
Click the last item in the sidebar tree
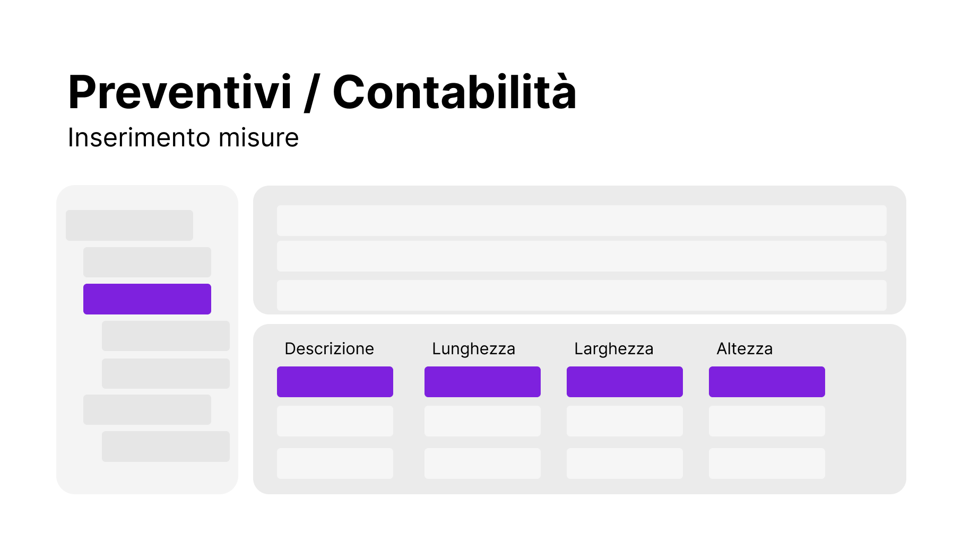tap(166, 447)
